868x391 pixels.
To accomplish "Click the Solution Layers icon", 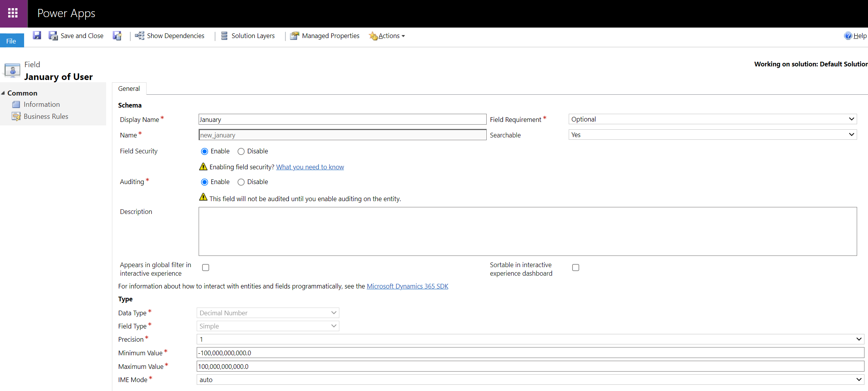I will point(224,36).
